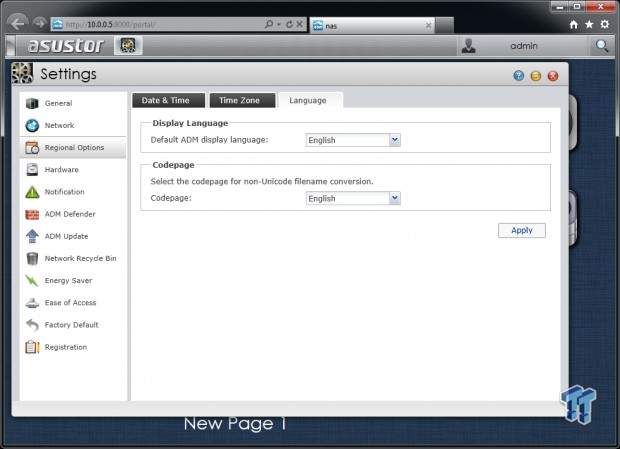Open the Registration clipboard icon
This screenshot has height=449, width=620.
pos(32,347)
